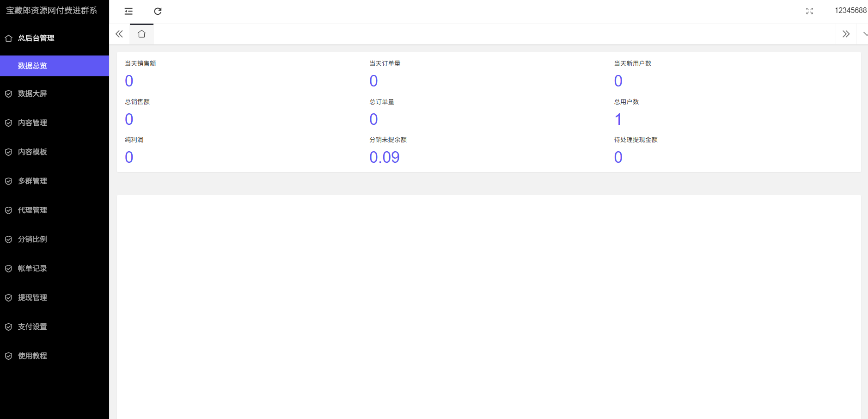Open the 使用教程 menu item
Screen dimensions: 868x419
(32, 356)
